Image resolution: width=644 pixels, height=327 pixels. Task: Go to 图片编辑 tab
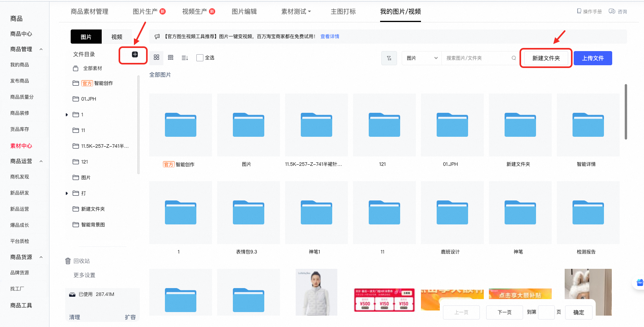point(244,12)
